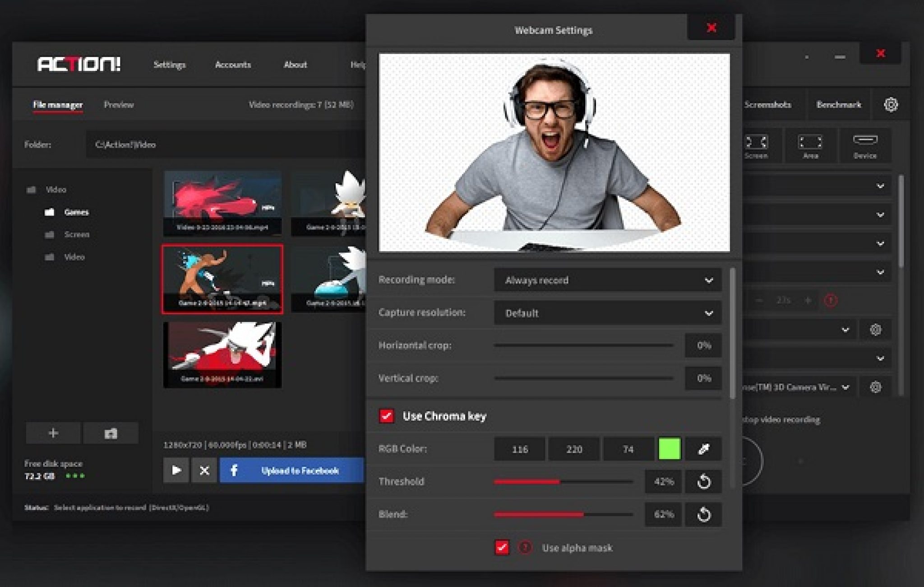924x587 pixels.
Task: Expand the Capture resolution dropdown
Action: [x=607, y=313]
